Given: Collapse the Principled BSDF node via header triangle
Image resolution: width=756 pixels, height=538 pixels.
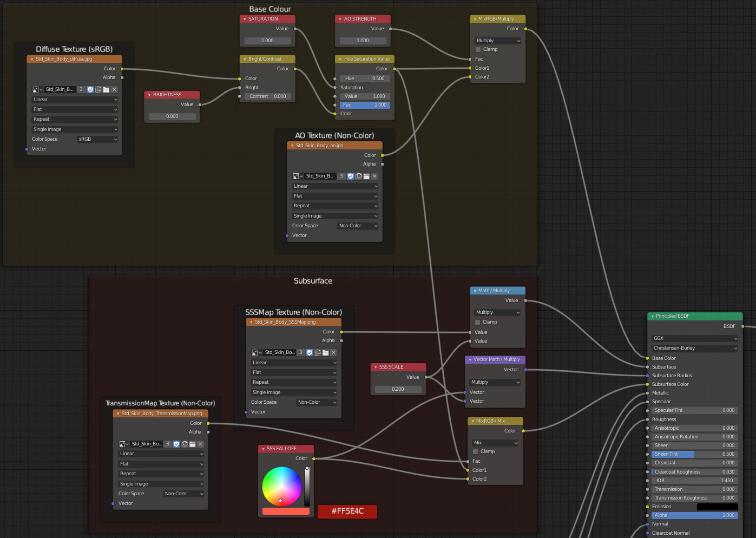Looking at the screenshot, I should (x=652, y=316).
